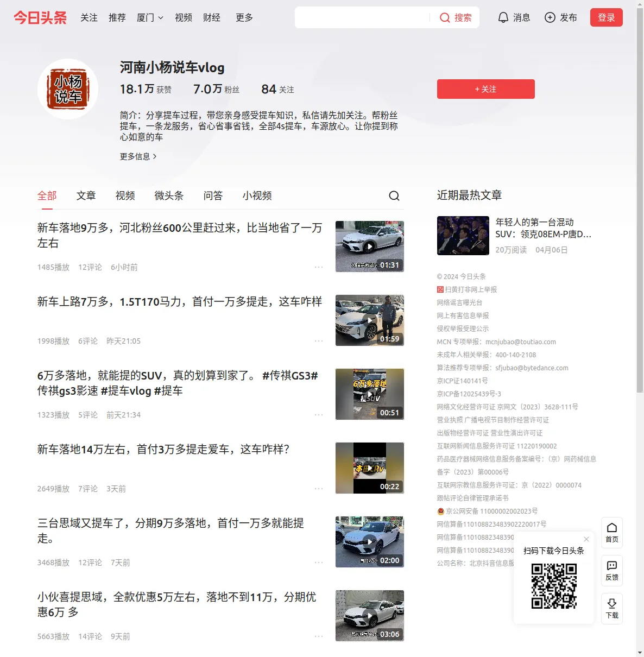This screenshot has height=657, width=644.
Task: Click the publish plus icon
Action: click(x=550, y=17)
